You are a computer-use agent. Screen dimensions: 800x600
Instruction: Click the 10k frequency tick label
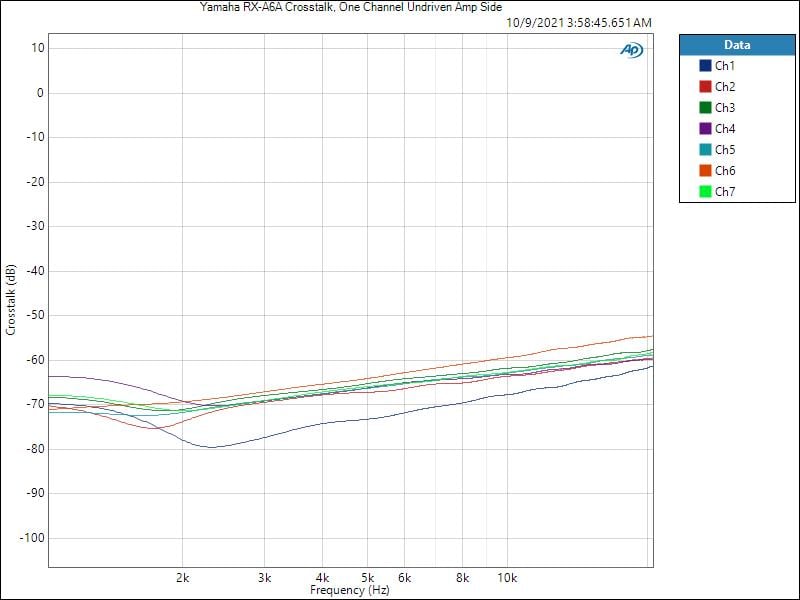[507, 578]
